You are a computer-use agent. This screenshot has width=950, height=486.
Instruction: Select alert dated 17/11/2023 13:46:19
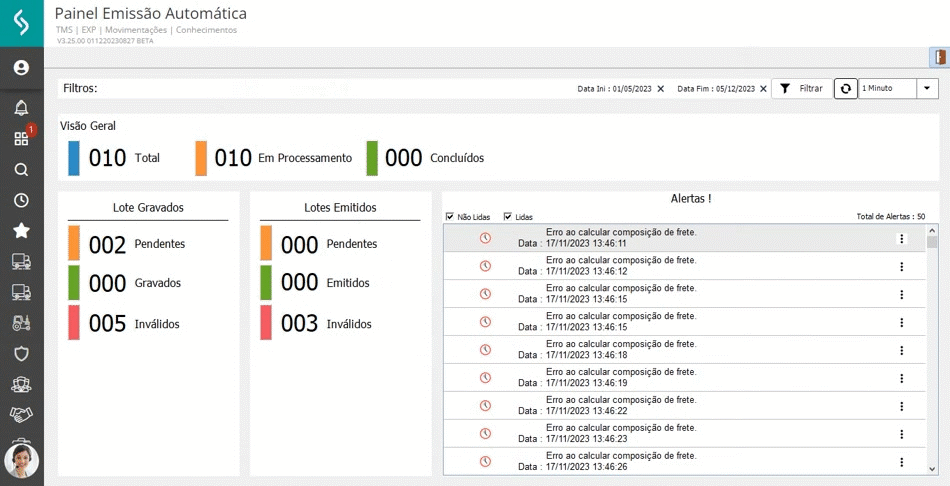(685, 378)
